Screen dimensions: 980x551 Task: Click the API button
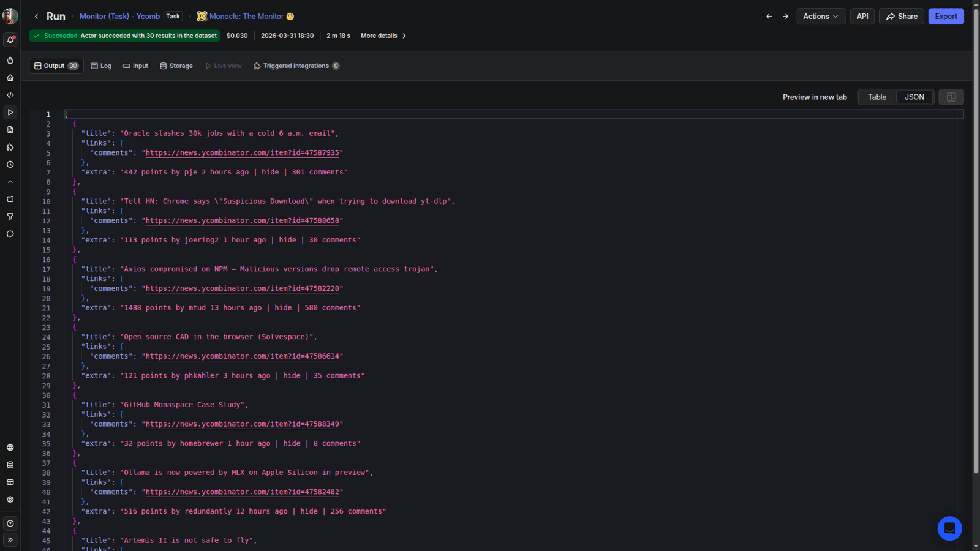tap(862, 17)
